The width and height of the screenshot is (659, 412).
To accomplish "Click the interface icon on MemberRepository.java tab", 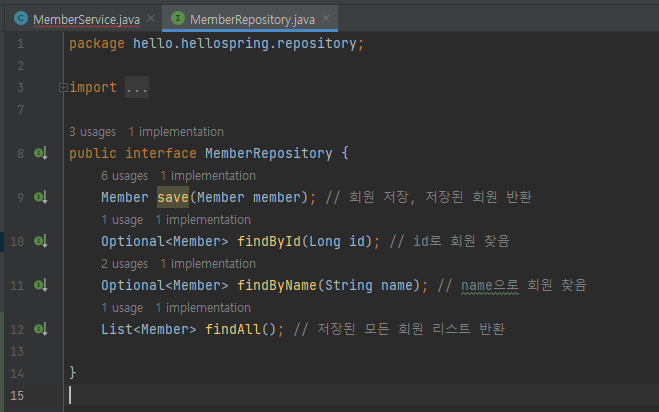I will tap(178, 18).
